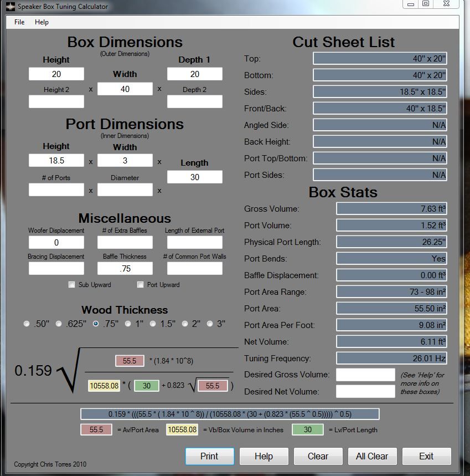This screenshot has height=476, width=470.
Task: Click the Port Area Per Foot value 9.08 in²
Action: [391, 325]
